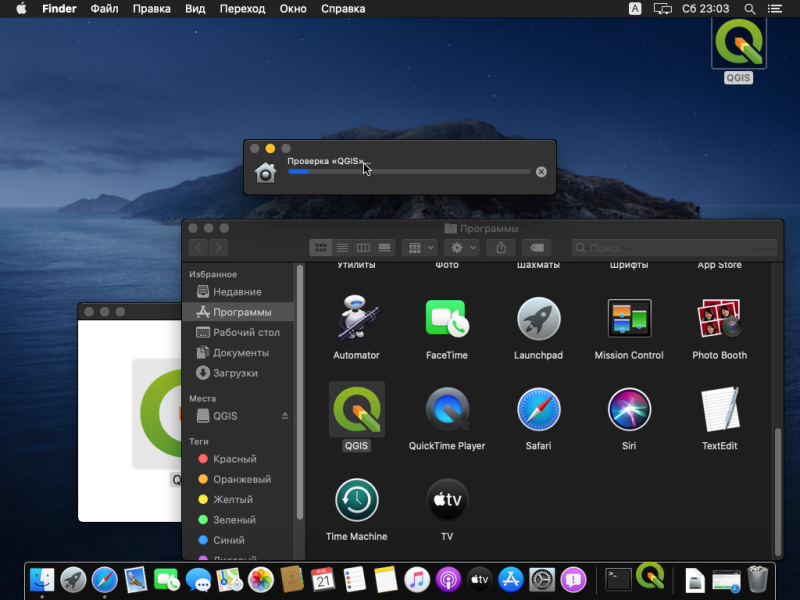Open Notification Center in menu bar
Viewport: 800px width, 600px height.
click(x=775, y=9)
